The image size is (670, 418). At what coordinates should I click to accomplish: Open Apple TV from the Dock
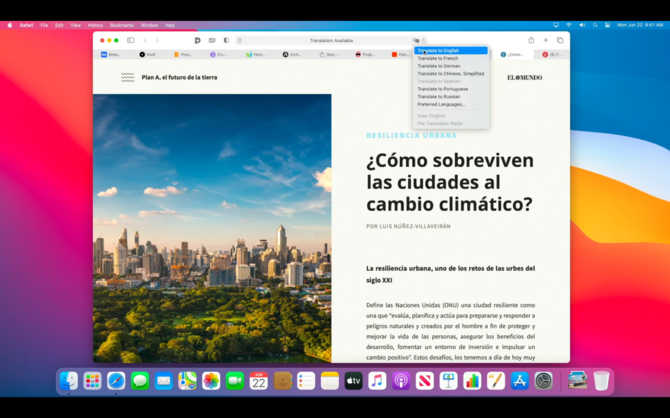coord(353,381)
